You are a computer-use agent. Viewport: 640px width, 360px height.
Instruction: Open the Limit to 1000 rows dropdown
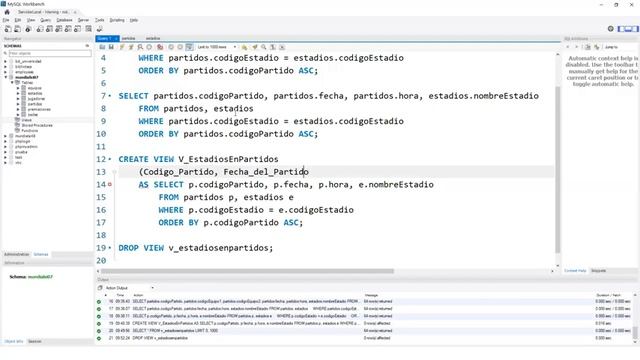pos(217,47)
